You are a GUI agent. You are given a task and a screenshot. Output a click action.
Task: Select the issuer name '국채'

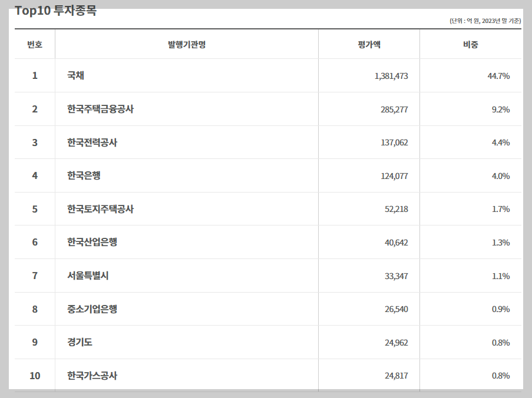tap(75, 75)
